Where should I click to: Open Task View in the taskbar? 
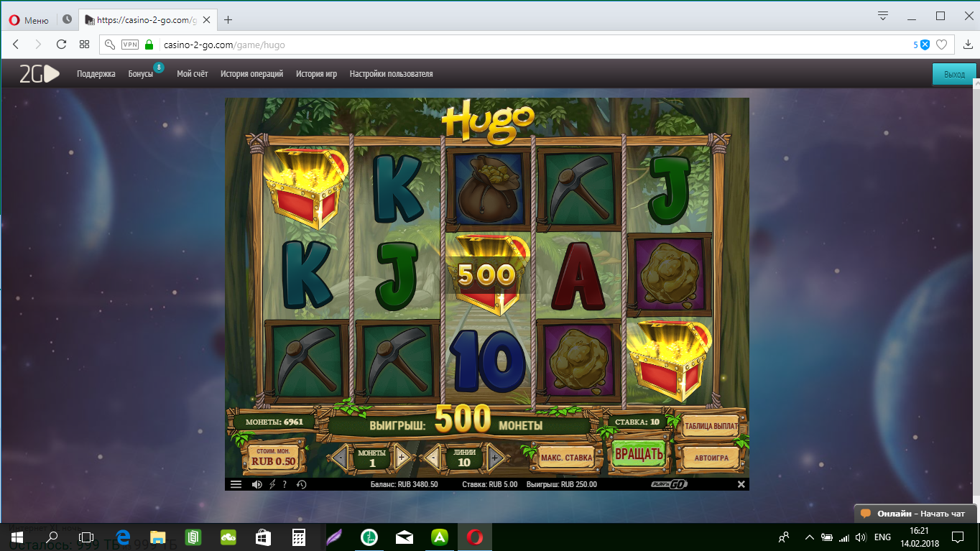tap(86, 537)
